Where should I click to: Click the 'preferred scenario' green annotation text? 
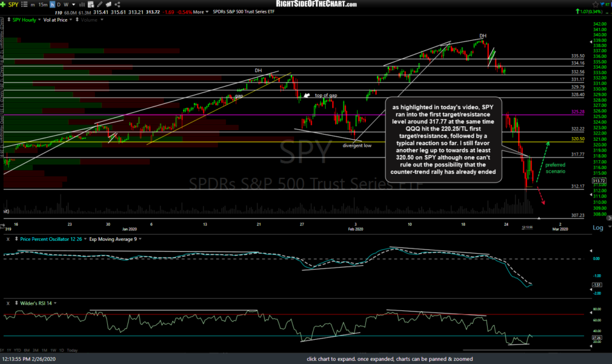pos(555,168)
